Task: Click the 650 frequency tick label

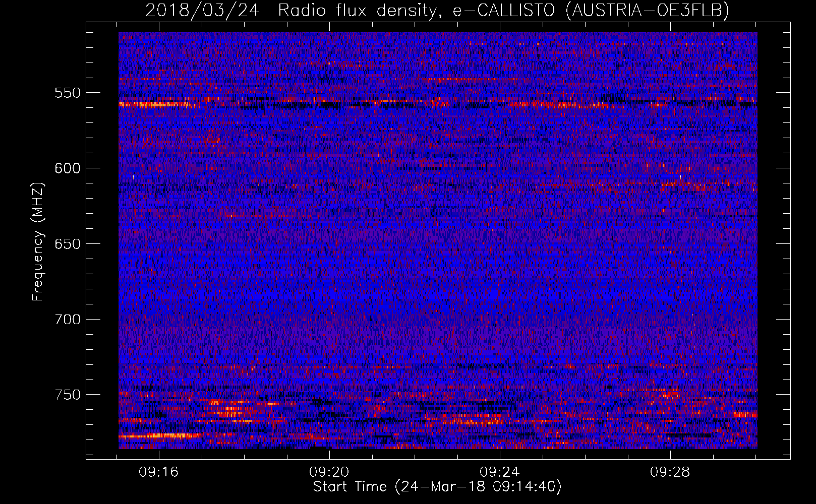Action: [68, 244]
